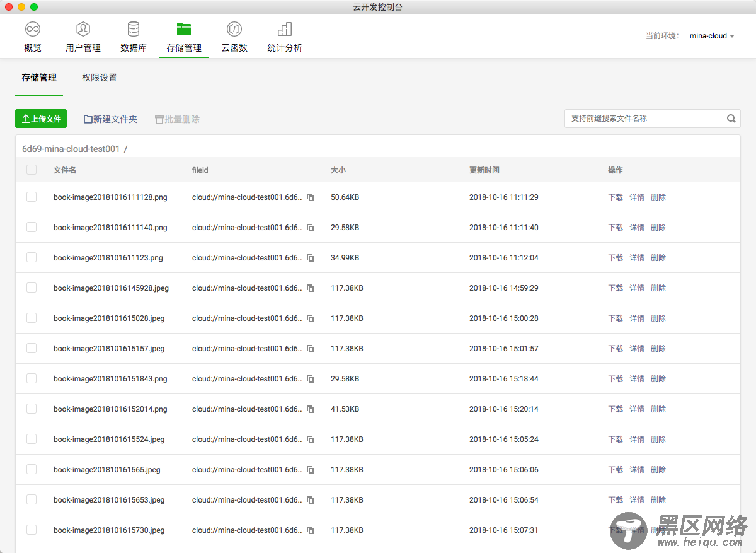Image resolution: width=756 pixels, height=553 pixels.
Task: Check the box for book-image20181016111128.png
Action: click(31, 197)
